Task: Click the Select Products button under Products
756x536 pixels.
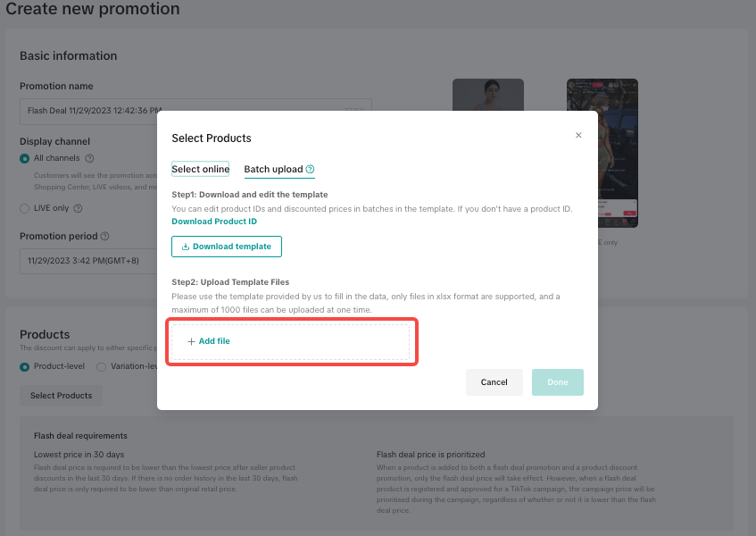Action: (x=61, y=396)
